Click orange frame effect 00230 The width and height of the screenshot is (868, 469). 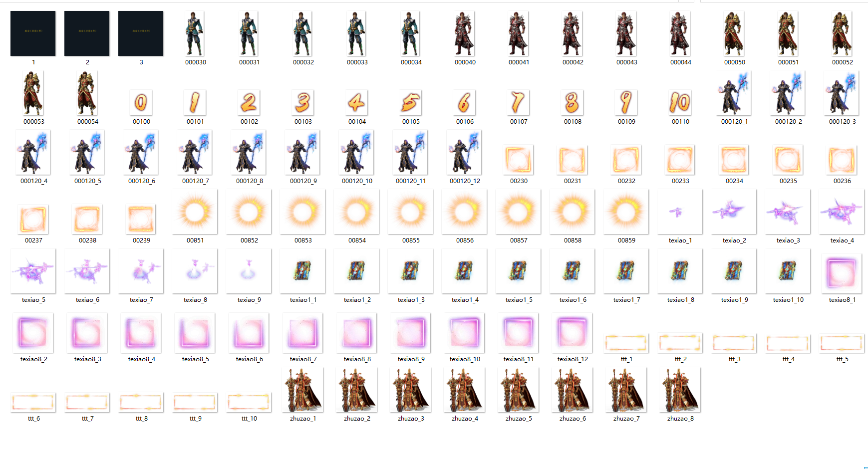click(x=518, y=160)
